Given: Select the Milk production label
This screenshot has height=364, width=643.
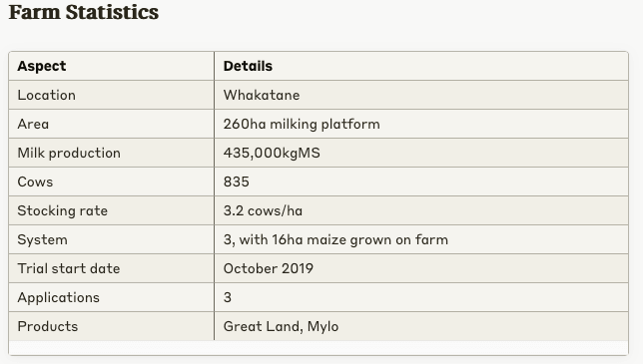Looking at the screenshot, I should pos(69,153).
